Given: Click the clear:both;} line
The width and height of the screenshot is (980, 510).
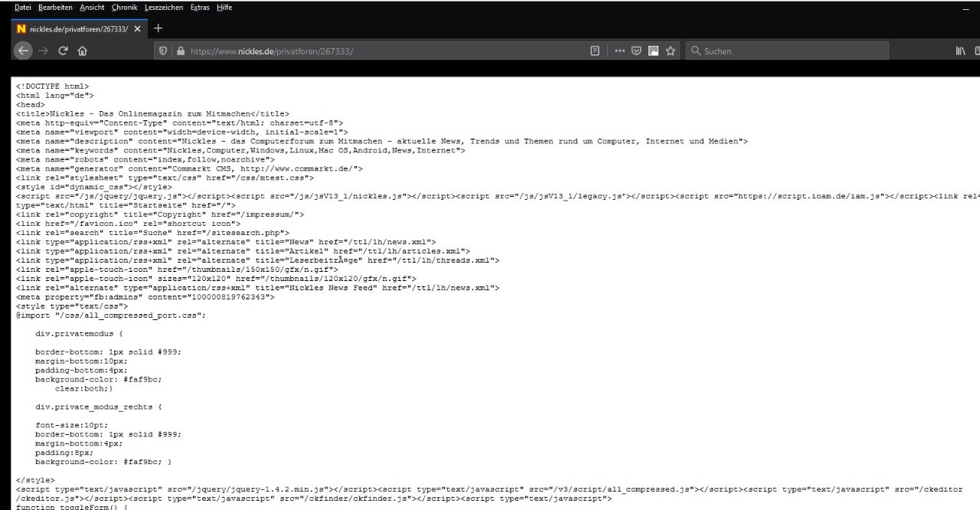Looking at the screenshot, I should pyautogui.click(x=84, y=388).
